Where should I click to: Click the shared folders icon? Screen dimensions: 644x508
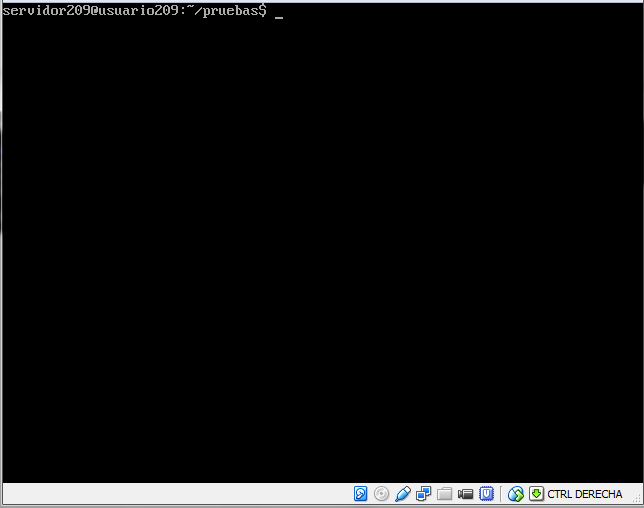pos(445,494)
